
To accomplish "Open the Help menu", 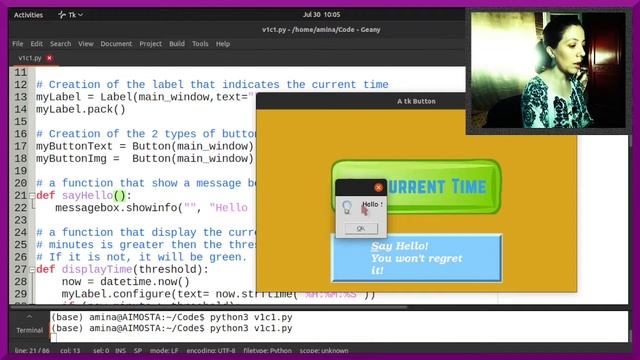I will 223,44.
